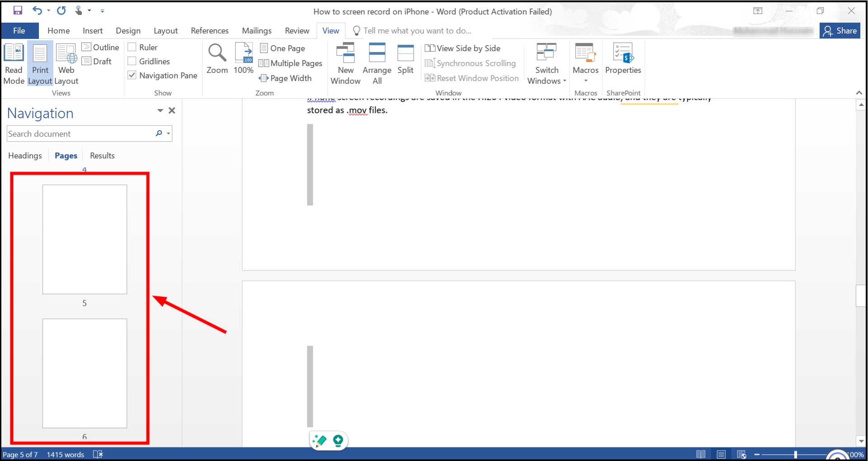Choose Multiple Pages zoom layout

(290, 63)
